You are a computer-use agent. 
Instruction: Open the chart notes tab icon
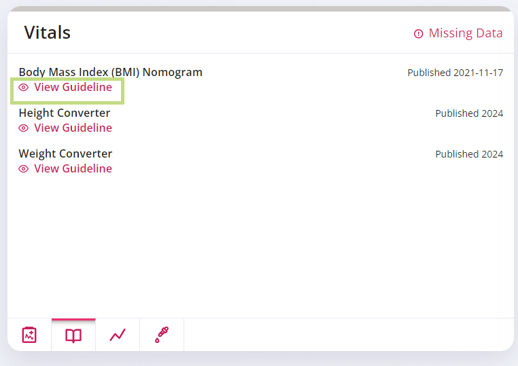pos(29,335)
